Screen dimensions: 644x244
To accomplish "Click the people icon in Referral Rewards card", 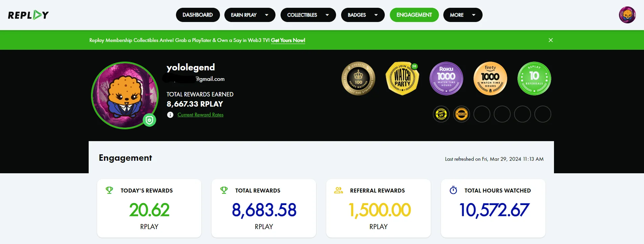I will tap(338, 190).
